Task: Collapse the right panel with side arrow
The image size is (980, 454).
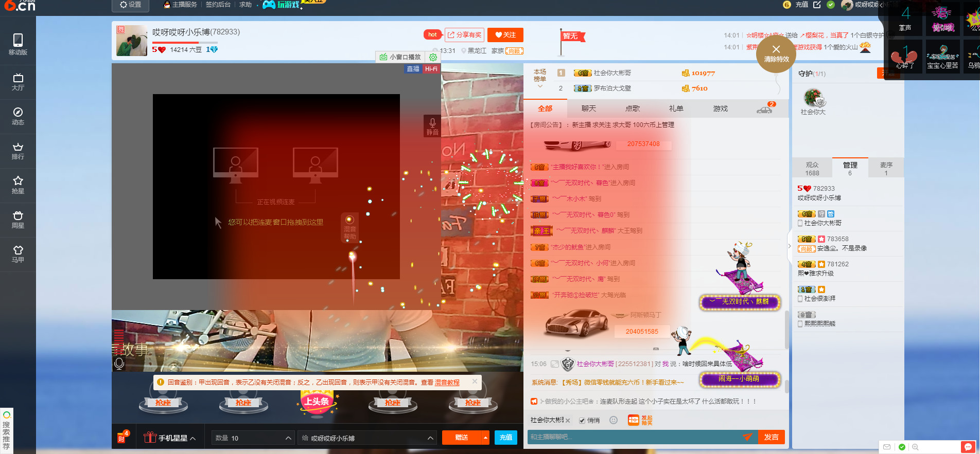Action: [x=790, y=246]
